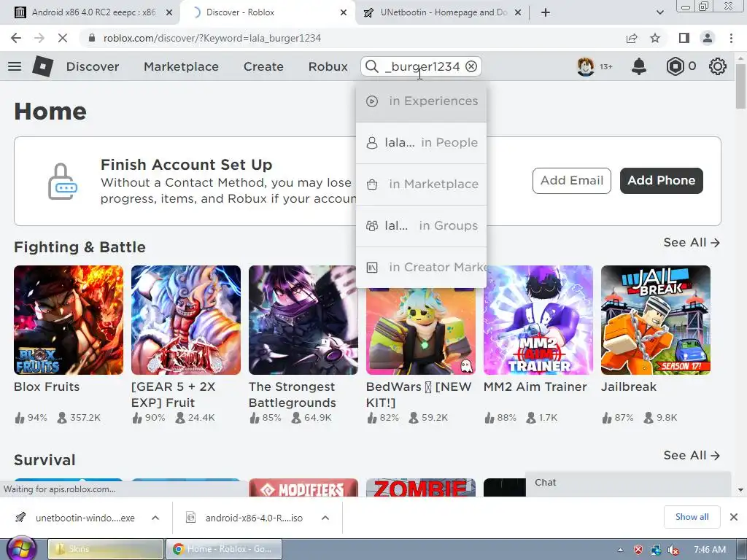This screenshot has width=747, height=560.
Task: Open the tab search dropdown arrow
Action: pos(659,12)
